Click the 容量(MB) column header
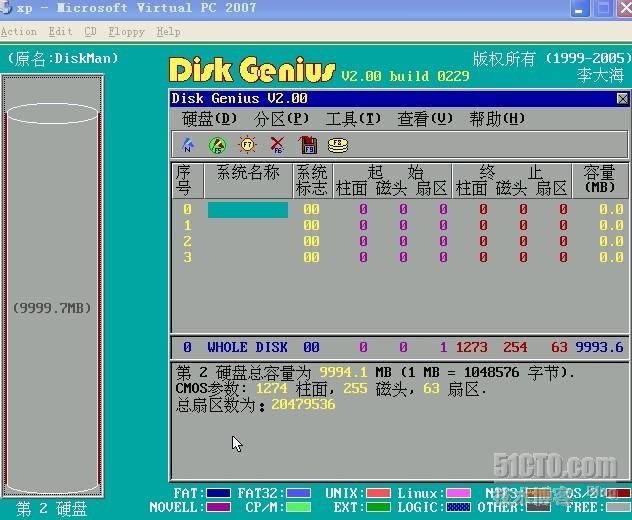This screenshot has height=520, width=632. click(x=600, y=181)
